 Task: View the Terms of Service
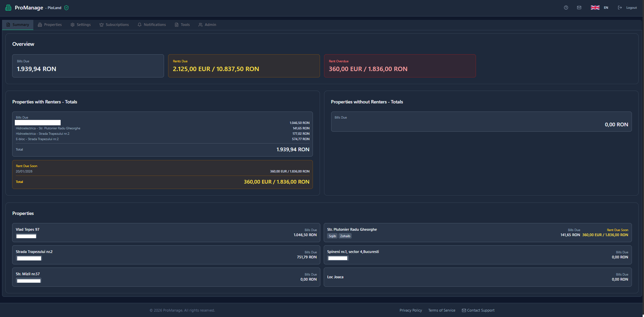click(x=442, y=310)
